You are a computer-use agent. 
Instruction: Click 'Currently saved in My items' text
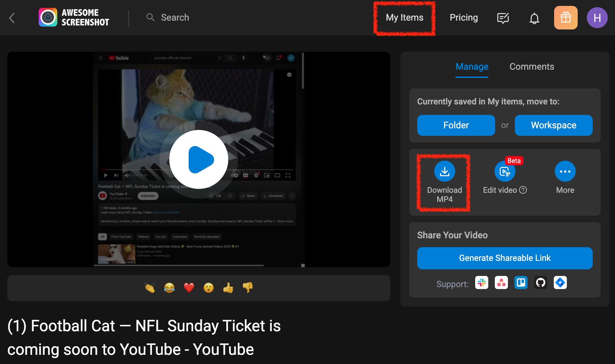488,101
